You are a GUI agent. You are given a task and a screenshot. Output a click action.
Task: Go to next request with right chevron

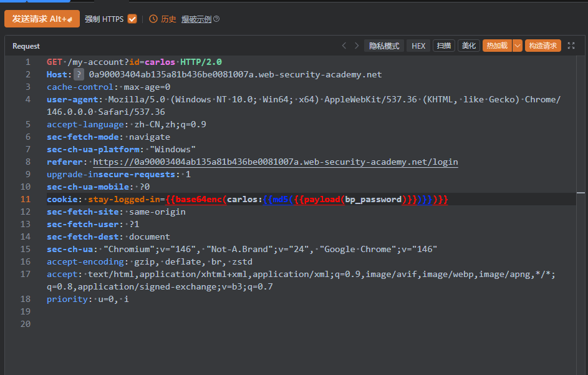click(x=357, y=46)
